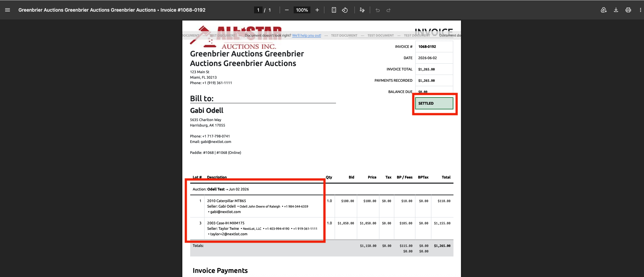Save the PDF to Google Drive
This screenshot has width=644, height=277.
pyautogui.click(x=604, y=10)
